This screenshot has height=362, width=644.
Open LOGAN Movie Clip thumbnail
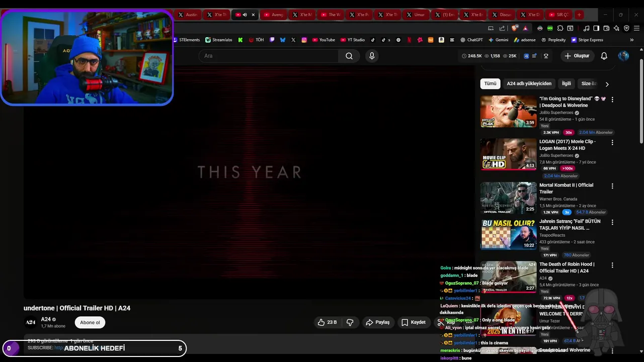[x=508, y=154]
